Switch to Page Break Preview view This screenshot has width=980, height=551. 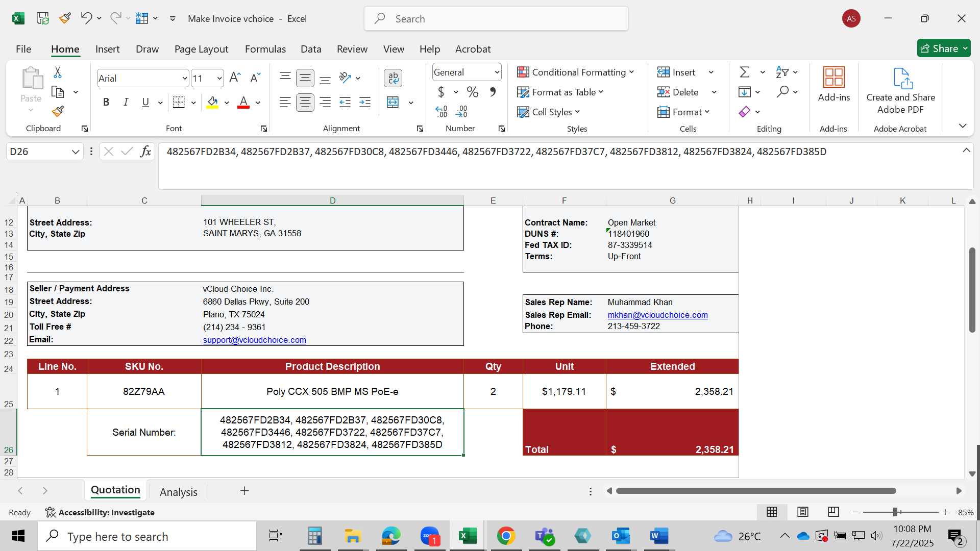(833, 512)
